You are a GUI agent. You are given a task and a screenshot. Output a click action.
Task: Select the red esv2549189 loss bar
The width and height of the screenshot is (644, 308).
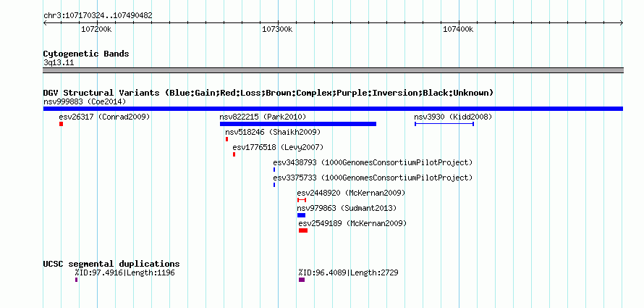point(303,230)
